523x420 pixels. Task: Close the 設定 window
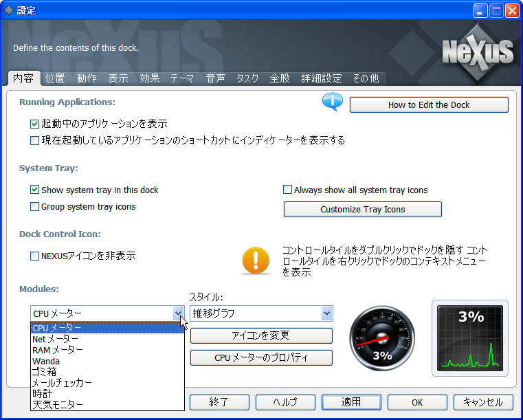coord(512,11)
